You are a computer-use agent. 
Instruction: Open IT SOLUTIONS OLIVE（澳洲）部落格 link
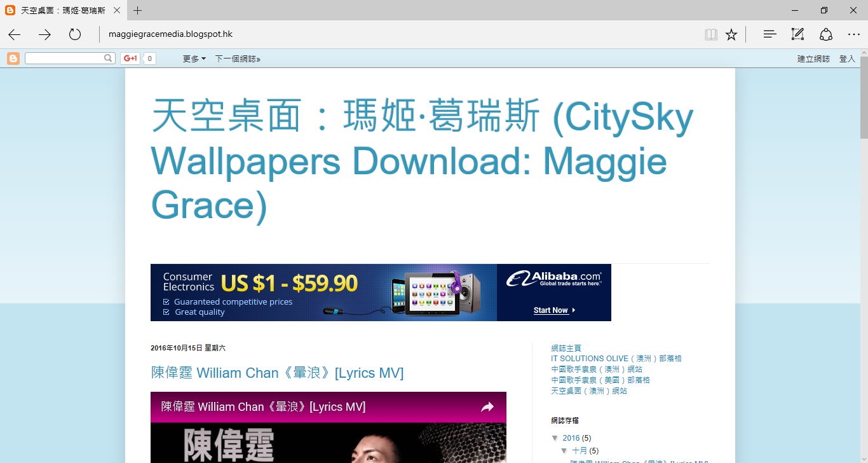[616, 359]
